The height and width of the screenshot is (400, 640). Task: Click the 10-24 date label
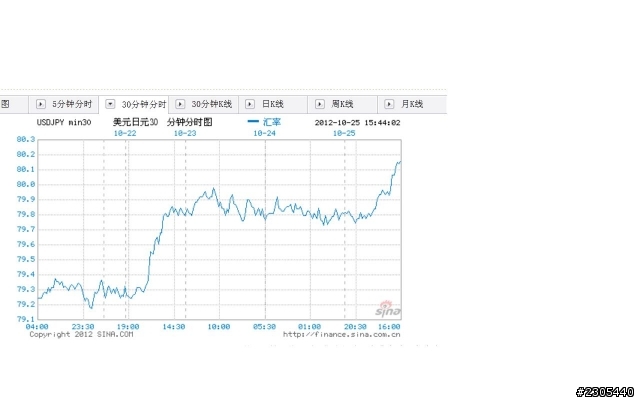point(264,133)
